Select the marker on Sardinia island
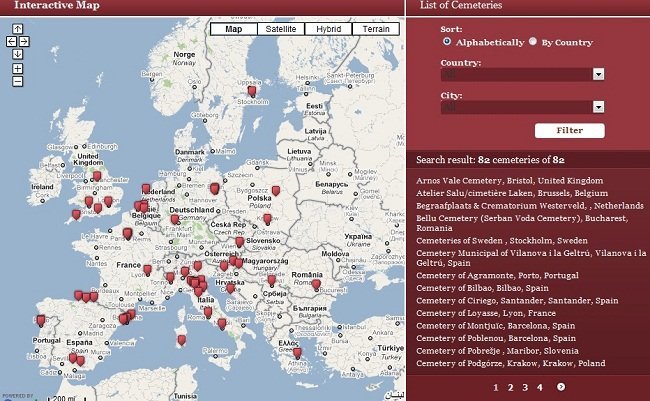Screen dimensions: 650x401 181,340
